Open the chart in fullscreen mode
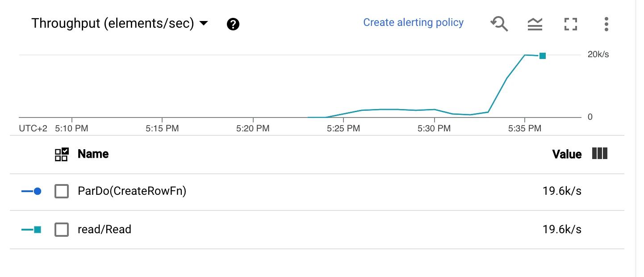 [571, 24]
